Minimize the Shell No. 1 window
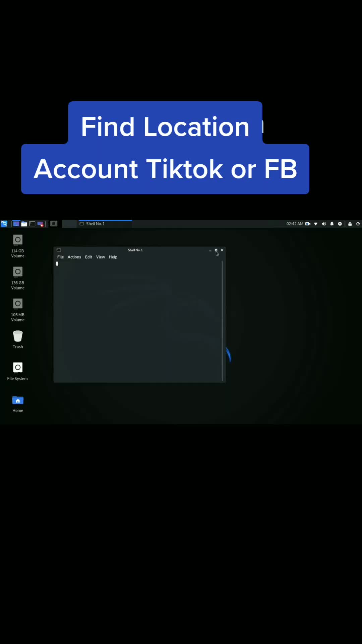362x644 pixels. pos(210,250)
